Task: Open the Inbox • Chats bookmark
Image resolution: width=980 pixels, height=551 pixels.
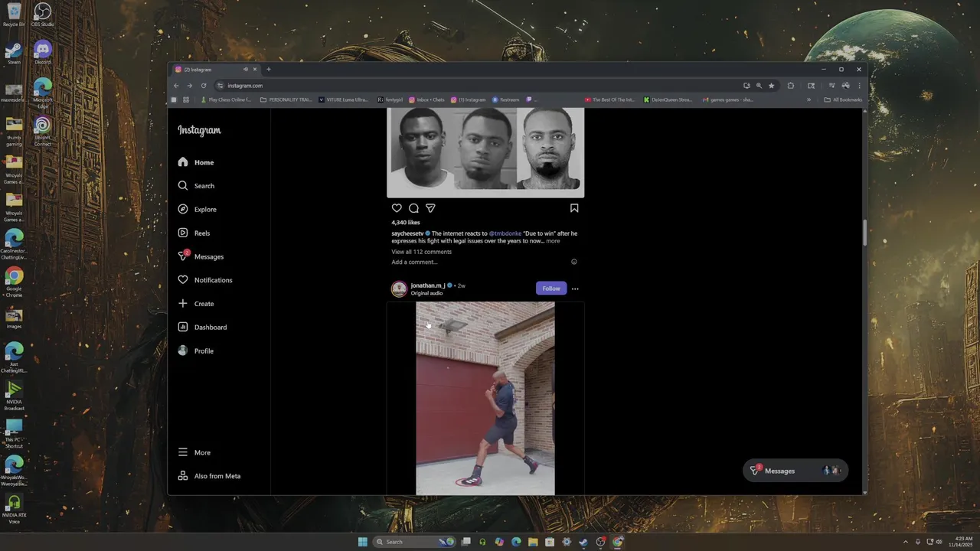Action: tap(426, 99)
